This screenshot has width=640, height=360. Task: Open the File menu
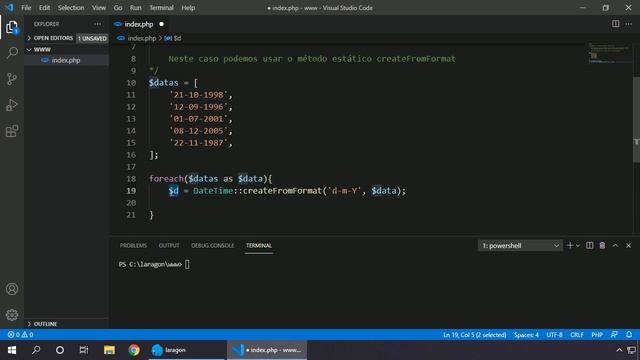pos(26,8)
